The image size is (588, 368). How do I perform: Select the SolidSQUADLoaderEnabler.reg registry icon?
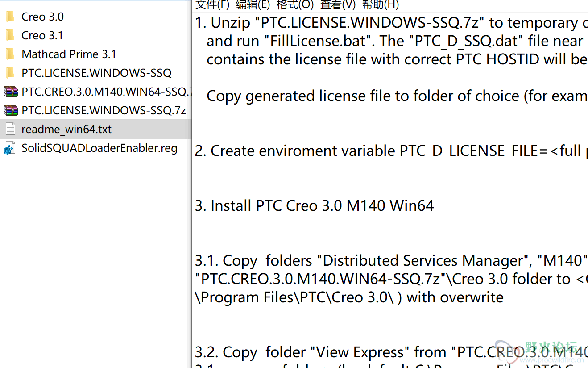(9, 148)
